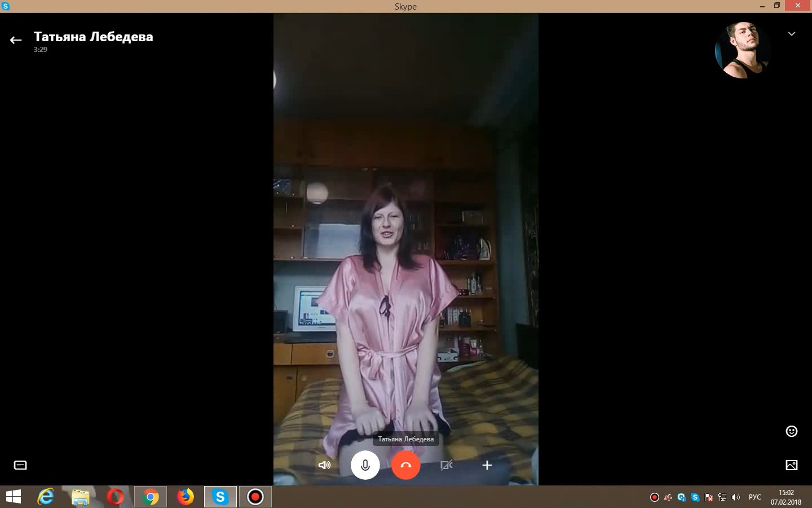This screenshot has height=508, width=812.
Task: Restore down the Skype window
Action: point(776,6)
